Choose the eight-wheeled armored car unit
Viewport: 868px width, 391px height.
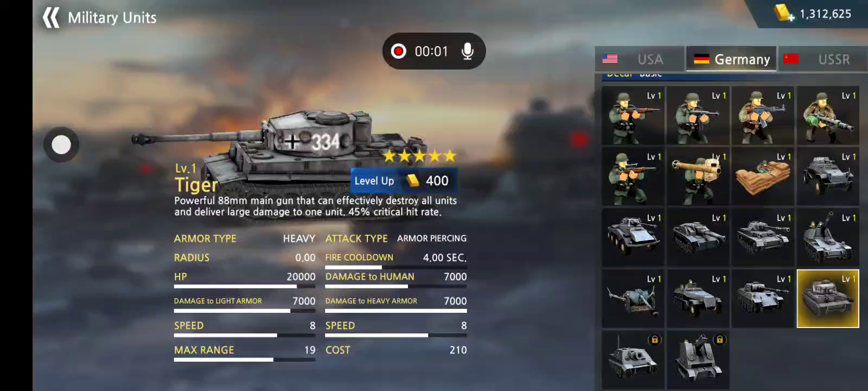click(633, 237)
